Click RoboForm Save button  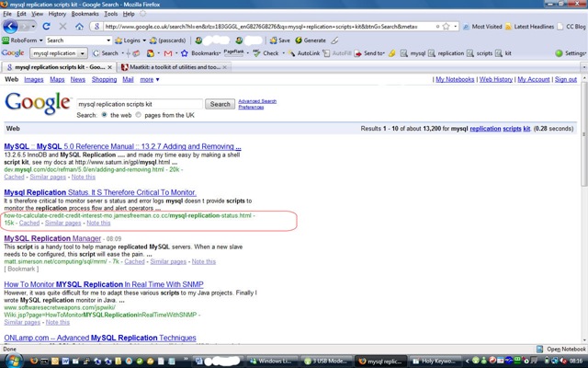pos(279,40)
